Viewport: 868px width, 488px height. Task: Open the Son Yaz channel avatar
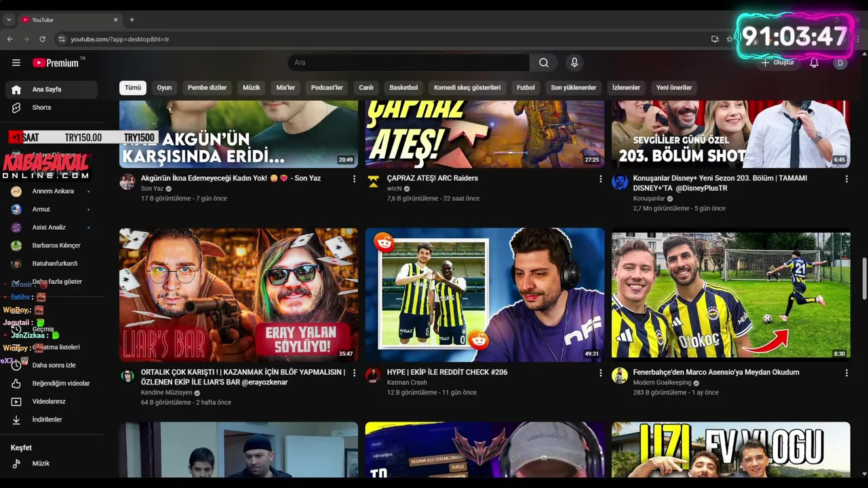pos(127,182)
